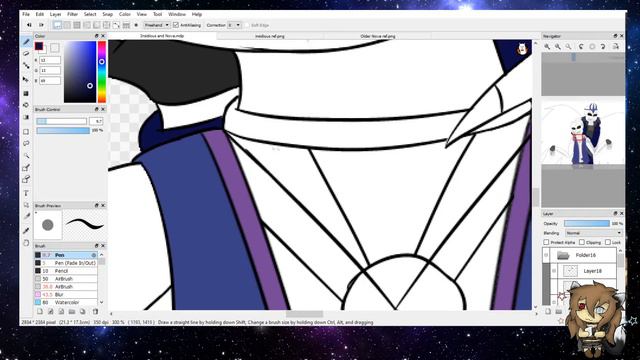Enable the Clipping checkbox
The height and width of the screenshot is (360, 640).
coord(582,242)
